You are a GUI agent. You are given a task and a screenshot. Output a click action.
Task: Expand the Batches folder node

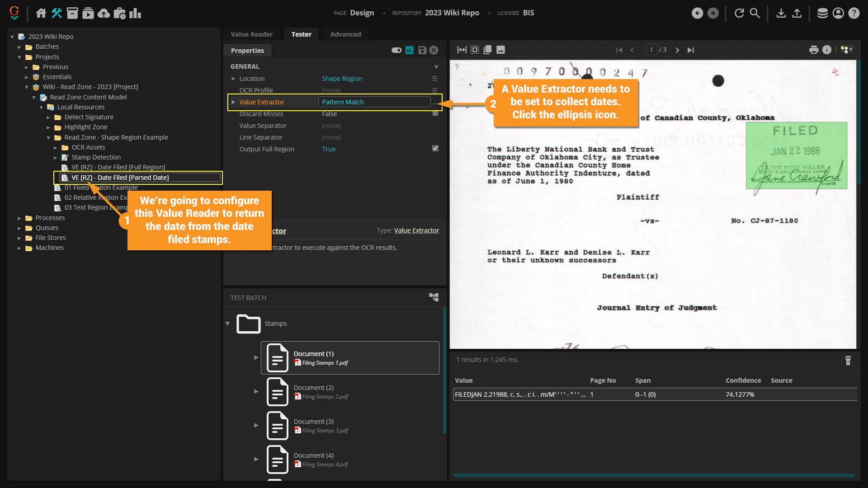pyautogui.click(x=19, y=47)
